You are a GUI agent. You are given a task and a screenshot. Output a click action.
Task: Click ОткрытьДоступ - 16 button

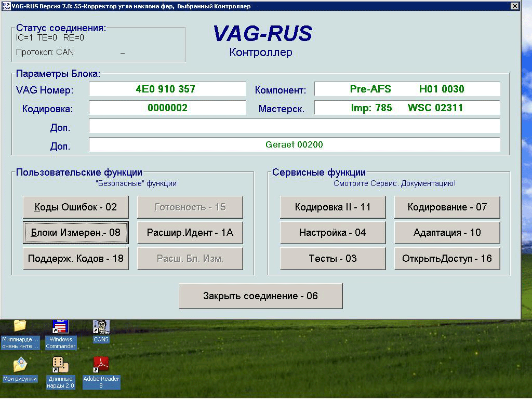coord(447,259)
